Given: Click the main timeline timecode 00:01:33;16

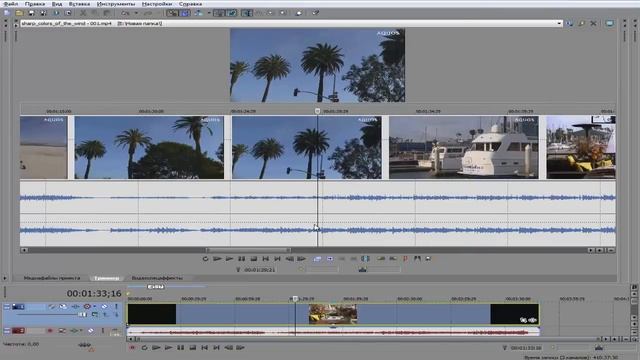Looking at the screenshot, I should [94, 293].
